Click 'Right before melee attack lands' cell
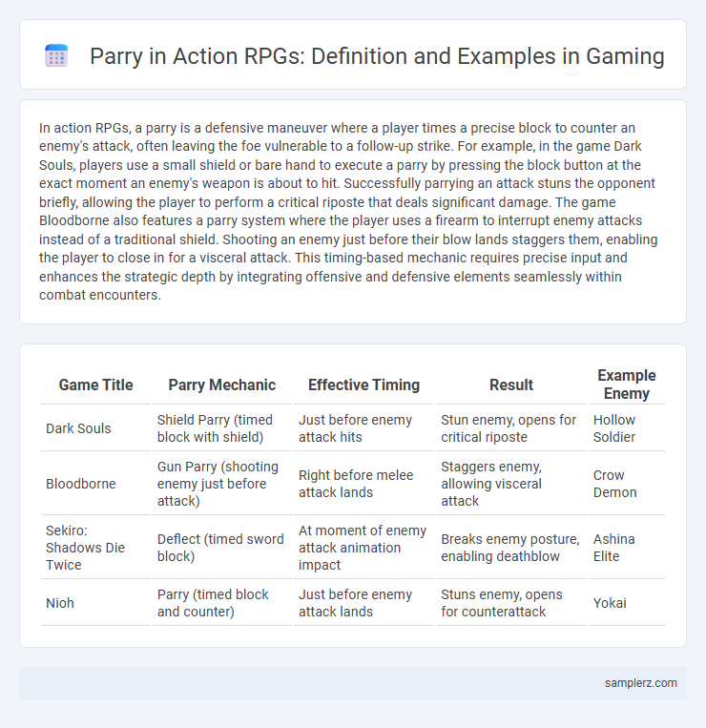The image size is (706, 728). point(363,484)
